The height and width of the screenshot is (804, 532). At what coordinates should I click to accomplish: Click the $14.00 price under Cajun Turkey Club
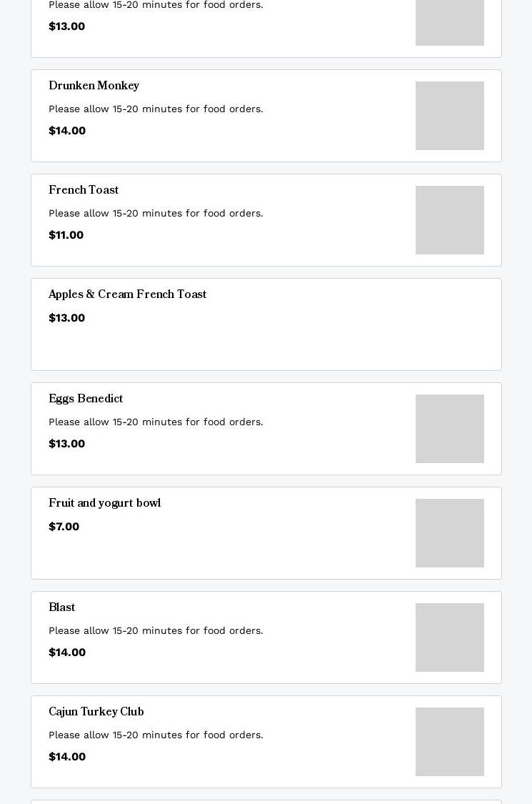[x=67, y=757]
